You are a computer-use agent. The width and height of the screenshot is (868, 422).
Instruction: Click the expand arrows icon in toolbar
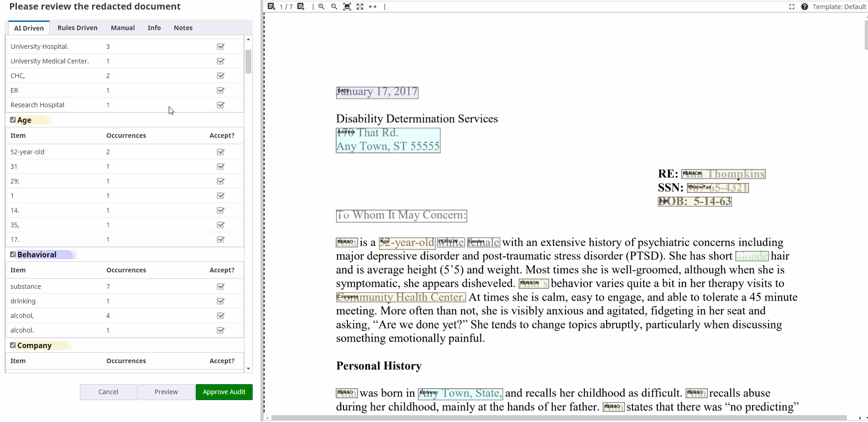tap(360, 6)
